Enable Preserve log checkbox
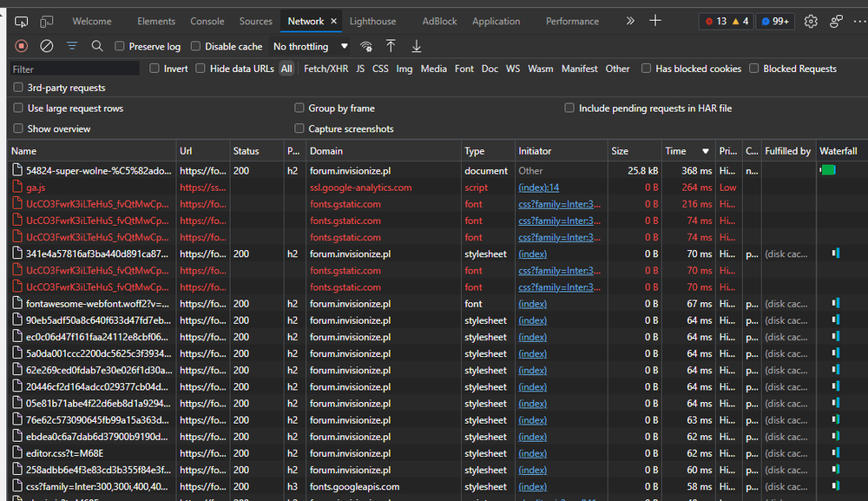This screenshot has height=501, width=868. coord(120,46)
